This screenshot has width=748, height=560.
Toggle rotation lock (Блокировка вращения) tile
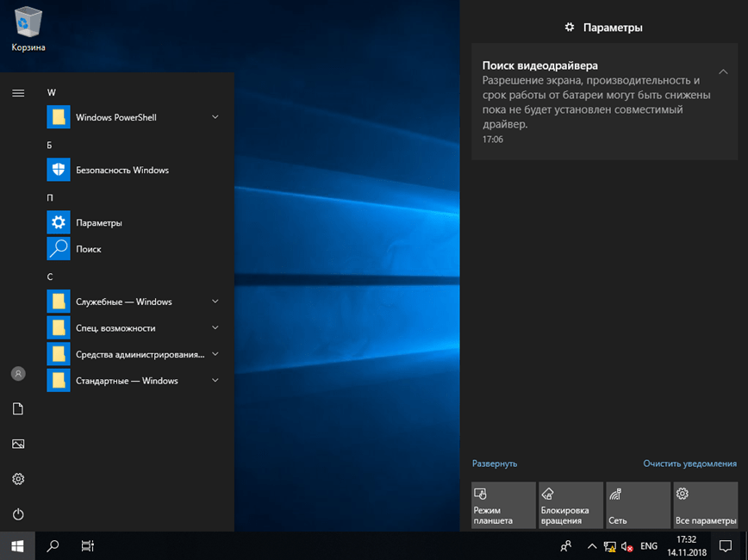pyautogui.click(x=570, y=505)
